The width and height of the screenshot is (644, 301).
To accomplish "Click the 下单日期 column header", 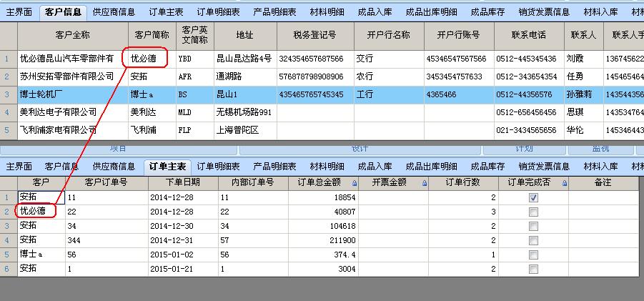I will coord(183,183).
